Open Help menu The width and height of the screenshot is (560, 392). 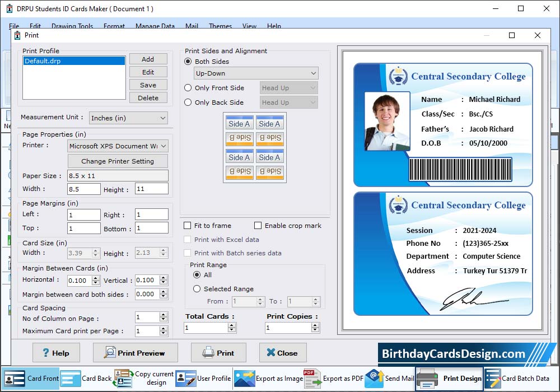(x=274, y=26)
